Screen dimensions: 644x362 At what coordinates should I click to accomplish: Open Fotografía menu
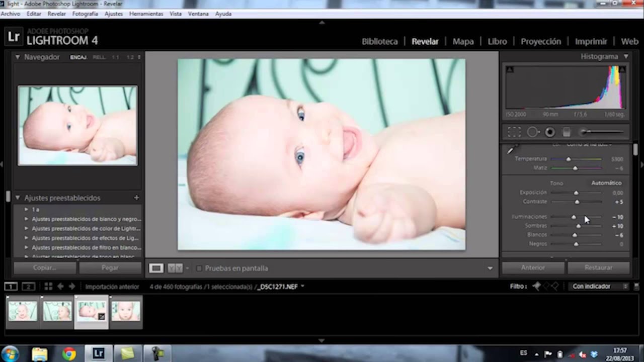85,14
